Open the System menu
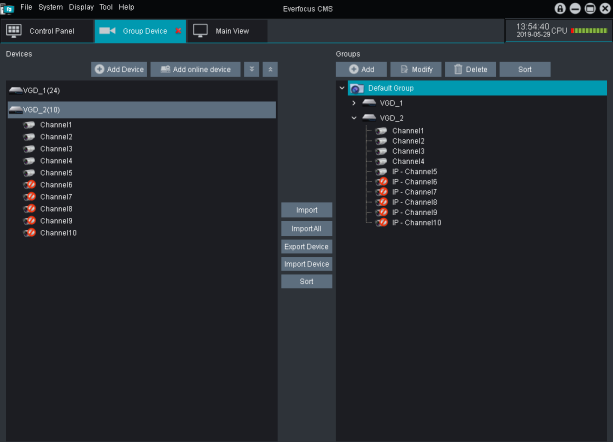The height and width of the screenshot is (442, 613). 50,7
